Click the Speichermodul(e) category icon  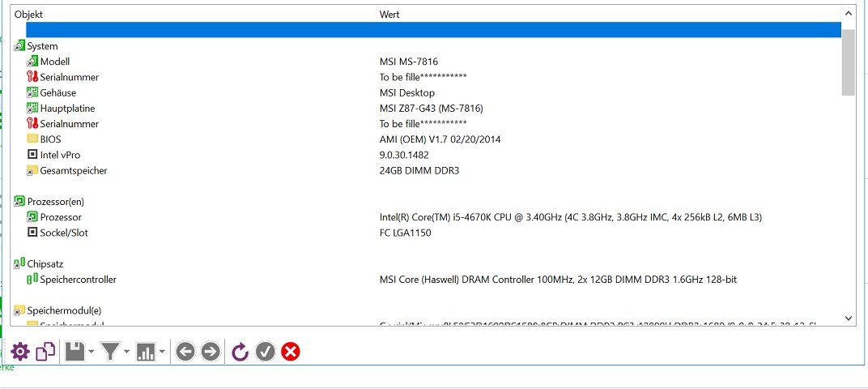(19, 310)
